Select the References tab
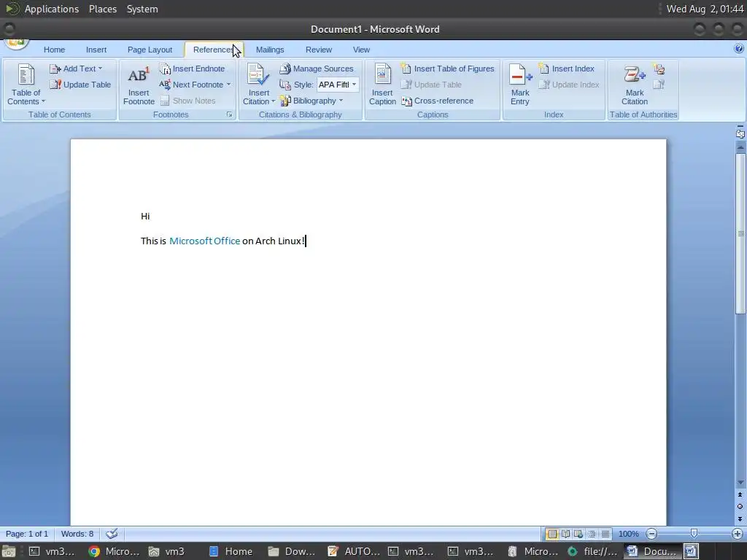Image resolution: width=747 pixels, height=560 pixels. [214, 50]
